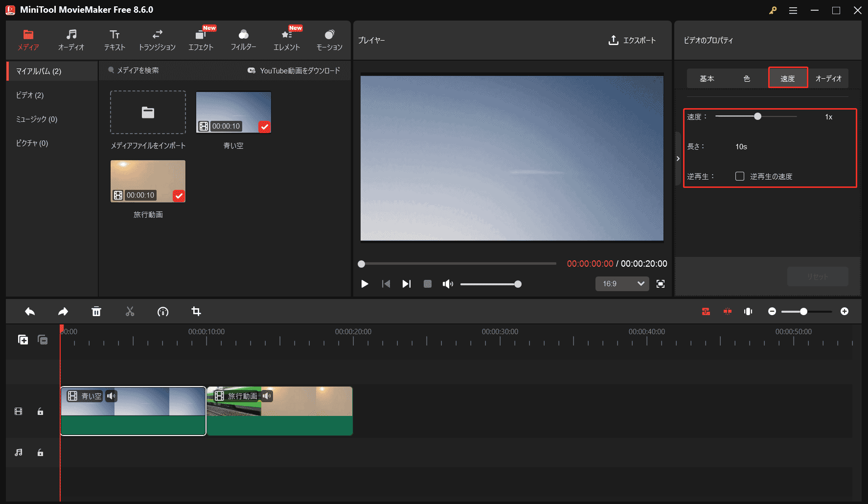Select the 旅行動画 media thumbnail
The height and width of the screenshot is (504, 868).
coord(148,181)
